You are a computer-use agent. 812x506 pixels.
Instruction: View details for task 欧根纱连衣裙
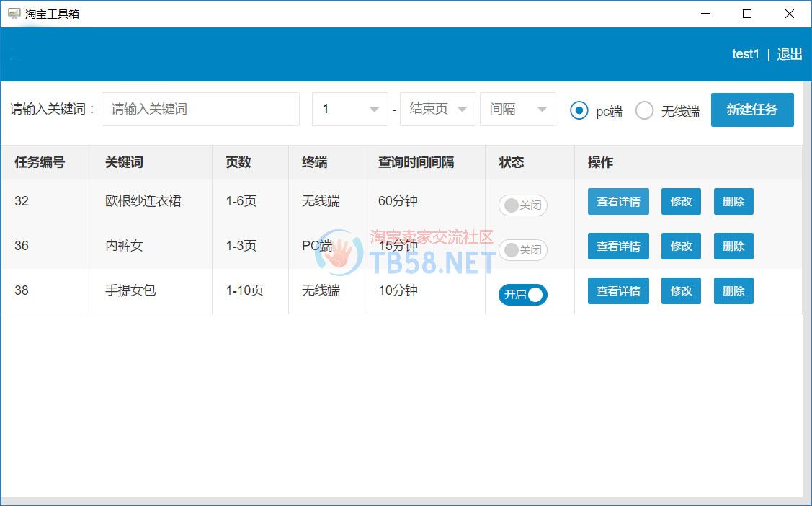pos(618,202)
